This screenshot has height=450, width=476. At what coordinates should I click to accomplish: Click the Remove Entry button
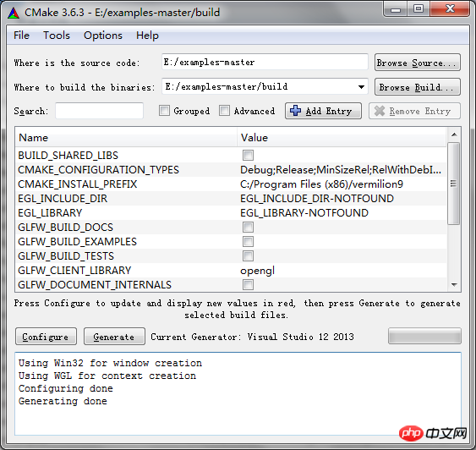click(414, 111)
